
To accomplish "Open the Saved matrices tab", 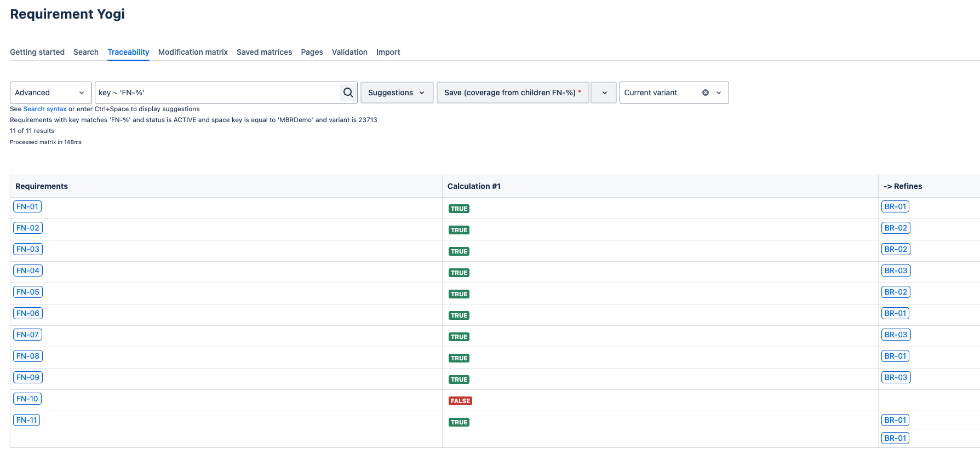I will pyautogui.click(x=264, y=52).
